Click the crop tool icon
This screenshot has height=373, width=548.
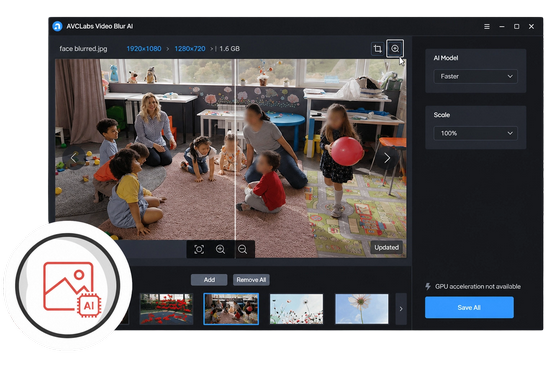(x=377, y=49)
